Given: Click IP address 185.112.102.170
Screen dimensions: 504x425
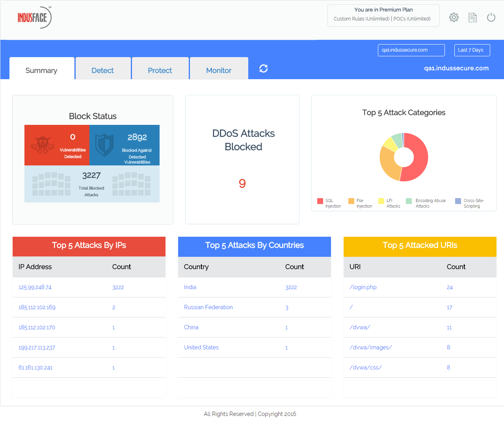Looking at the screenshot, I should tap(37, 327).
